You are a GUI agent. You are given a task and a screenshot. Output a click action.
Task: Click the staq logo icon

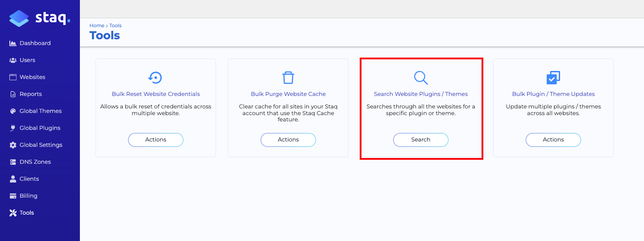19,19
